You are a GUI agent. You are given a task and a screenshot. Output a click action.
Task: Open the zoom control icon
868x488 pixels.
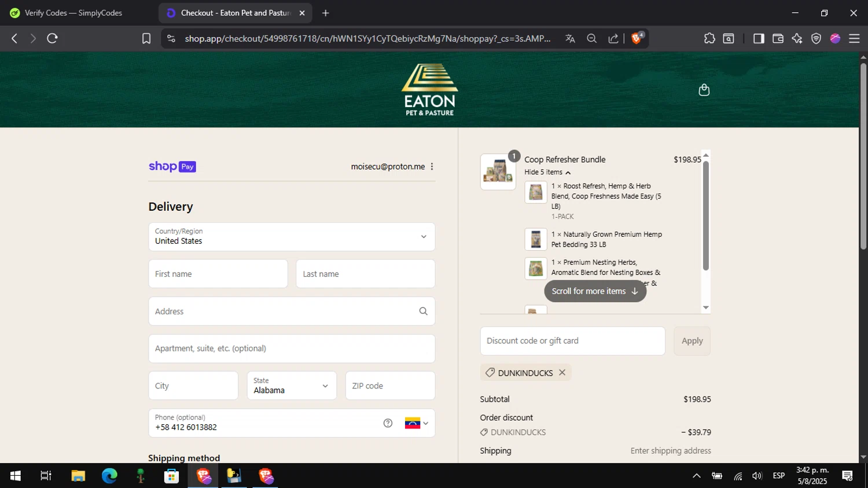tap(591, 39)
